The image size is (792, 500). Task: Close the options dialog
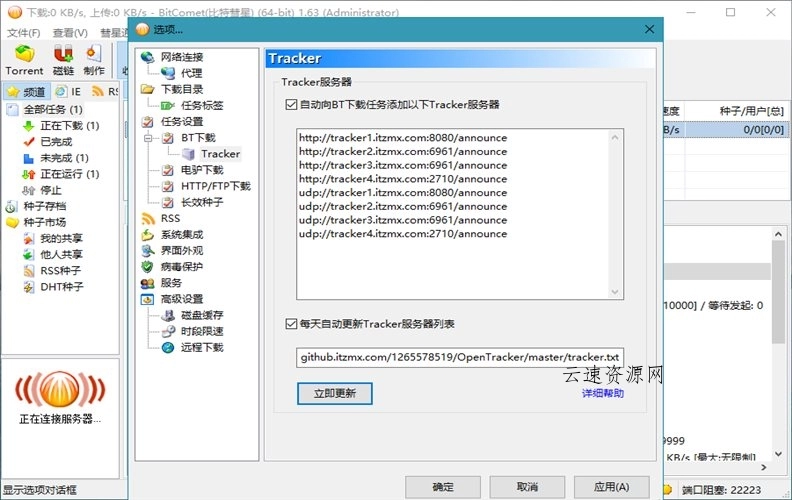(x=650, y=29)
